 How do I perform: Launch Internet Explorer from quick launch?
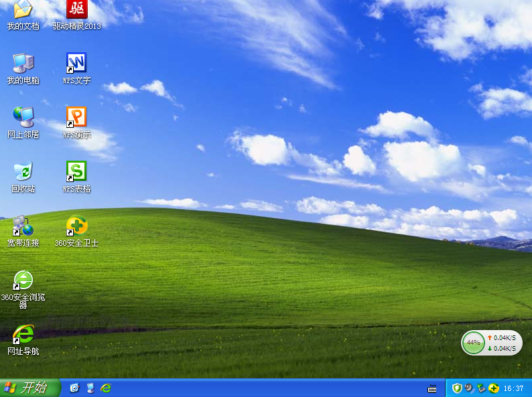click(105, 388)
